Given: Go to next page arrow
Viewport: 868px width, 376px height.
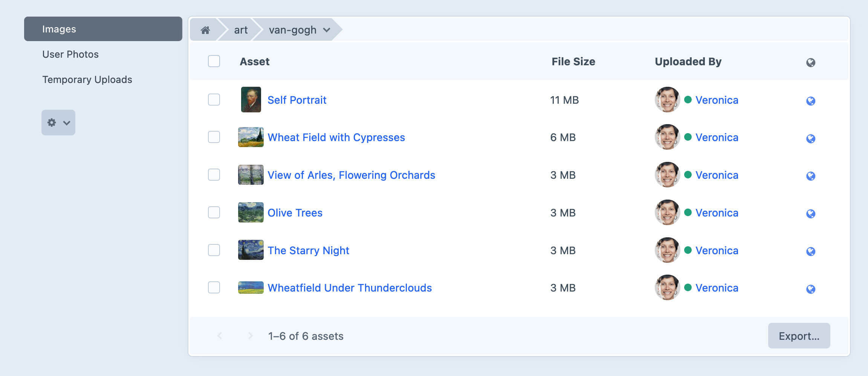Looking at the screenshot, I should 250,336.
